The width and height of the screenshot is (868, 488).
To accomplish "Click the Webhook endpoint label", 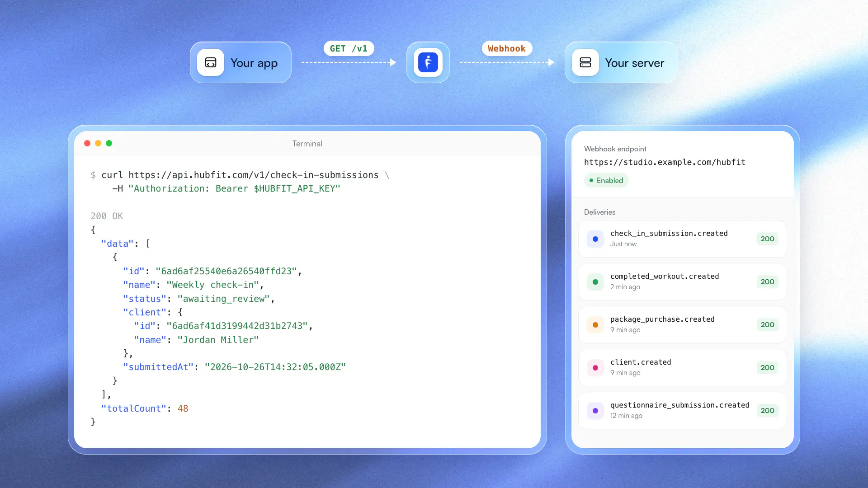I will [615, 149].
